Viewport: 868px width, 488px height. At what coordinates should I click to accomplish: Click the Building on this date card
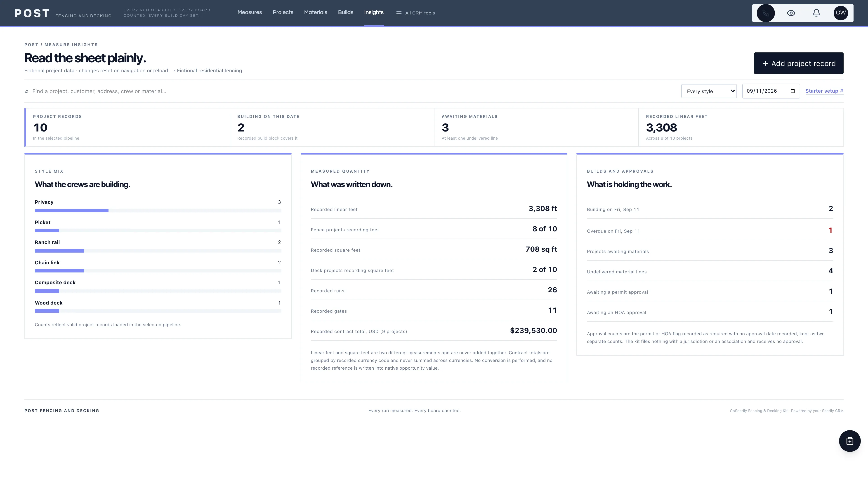pos(332,127)
